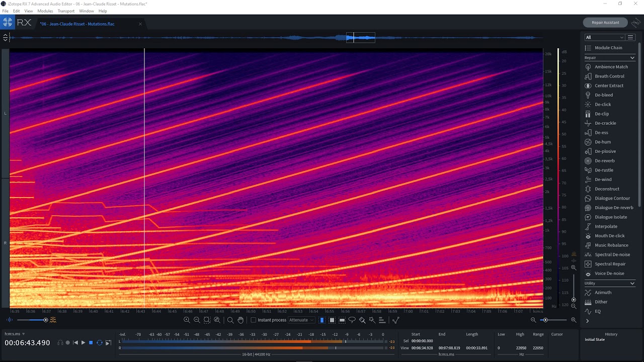This screenshot has width=644, height=362.
Task: Launch the Repair Assistant
Action: click(605, 23)
